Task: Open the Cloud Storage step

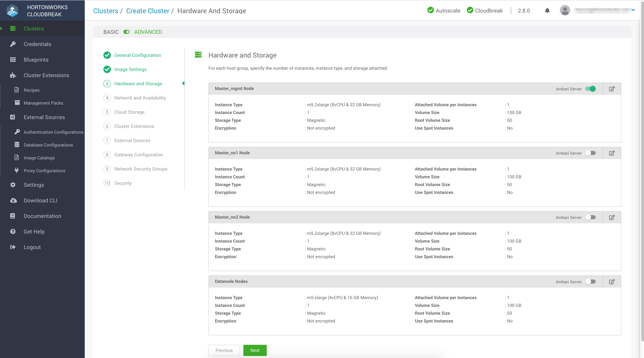Action: (x=129, y=112)
